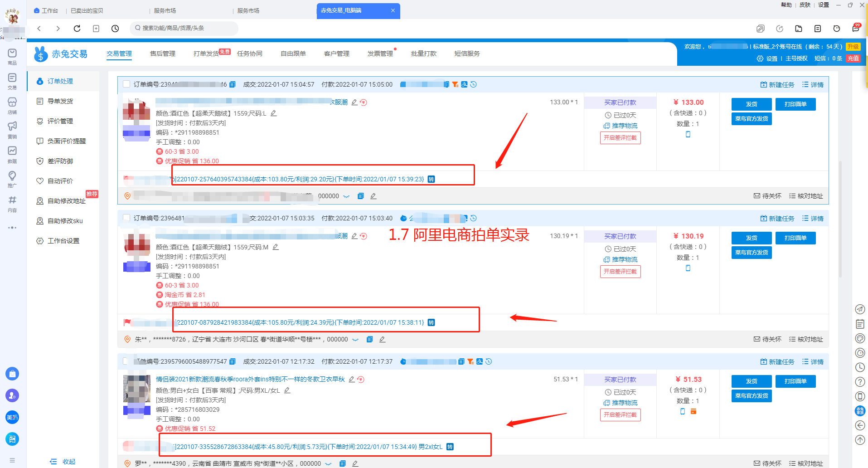Open 订单处理 in the side menu

[60, 81]
